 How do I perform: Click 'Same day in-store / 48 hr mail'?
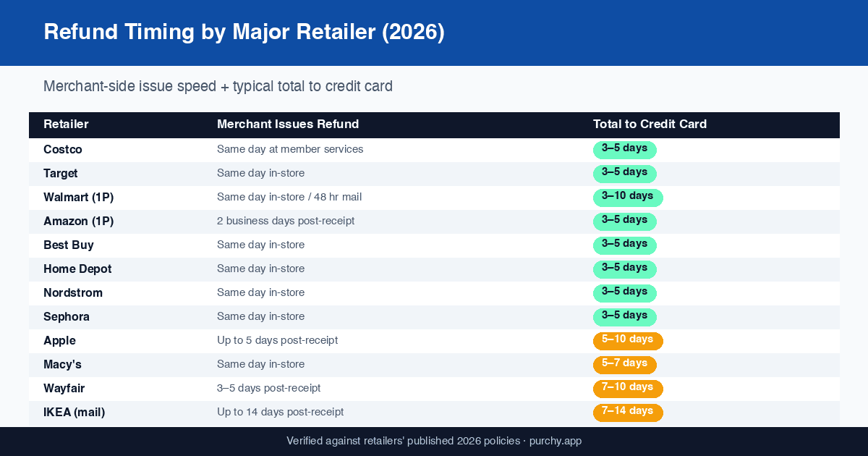(x=289, y=197)
